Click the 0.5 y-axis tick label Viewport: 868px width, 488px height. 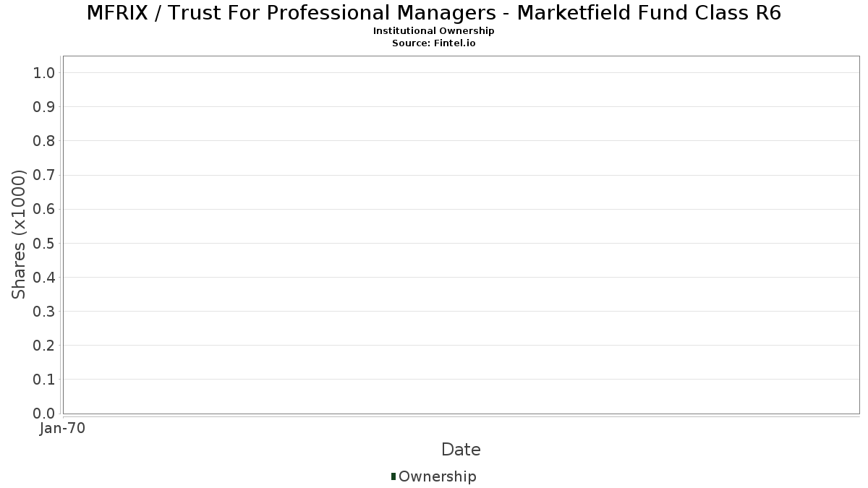point(44,243)
